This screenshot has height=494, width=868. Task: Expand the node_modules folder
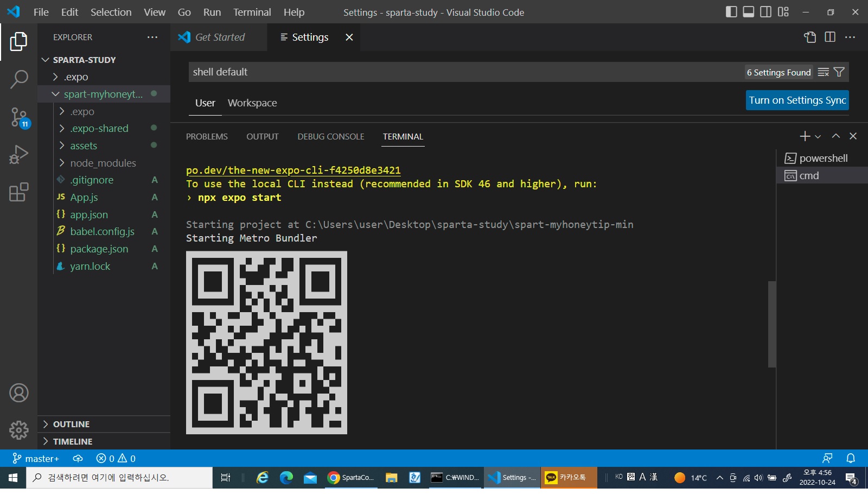point(104,163)
